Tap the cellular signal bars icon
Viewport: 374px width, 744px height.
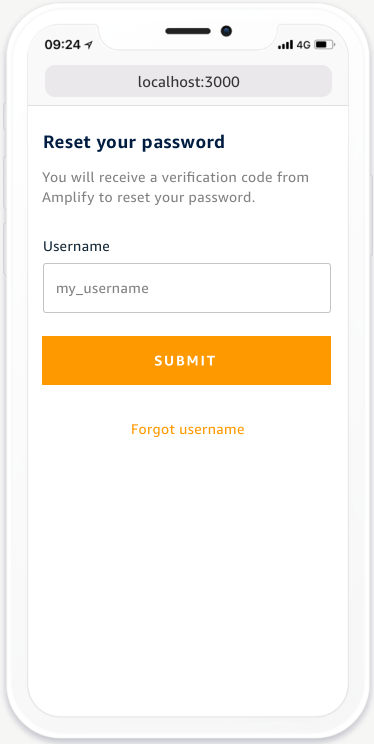click(x=285, y=45)
